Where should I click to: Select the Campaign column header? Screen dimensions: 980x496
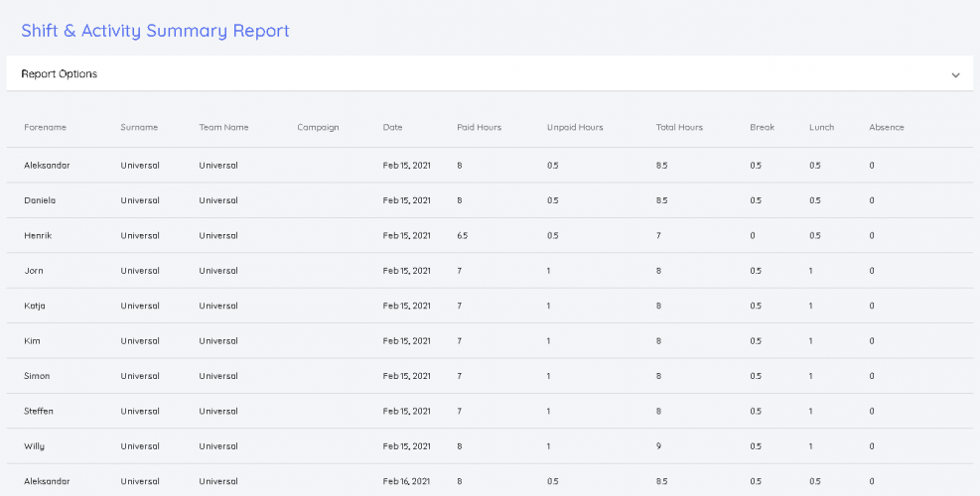coord(318,128)
